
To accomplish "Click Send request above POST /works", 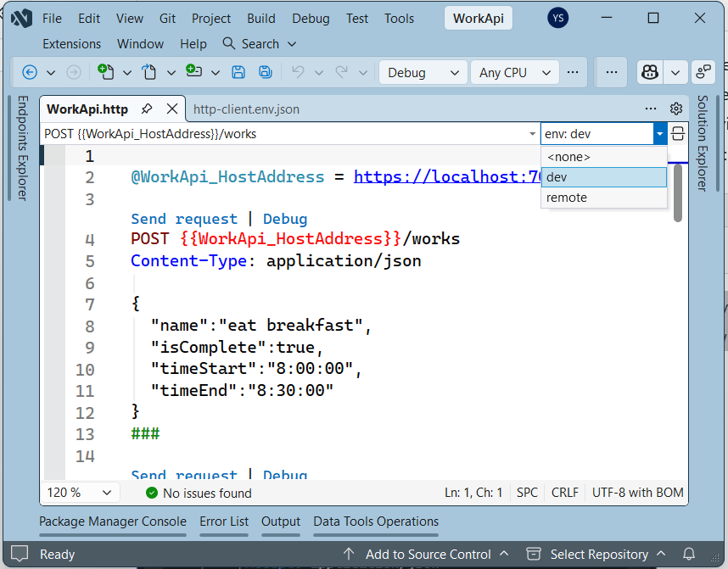I will [x=184, y=219].
